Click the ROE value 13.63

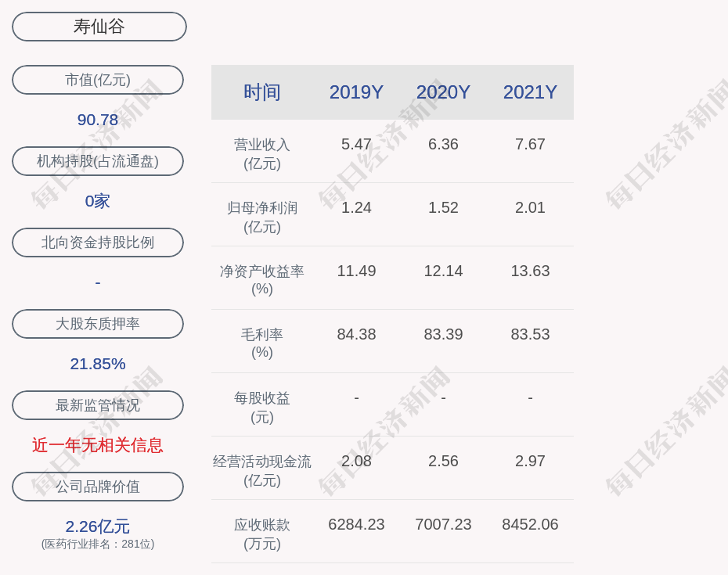(x=530, y=271)
